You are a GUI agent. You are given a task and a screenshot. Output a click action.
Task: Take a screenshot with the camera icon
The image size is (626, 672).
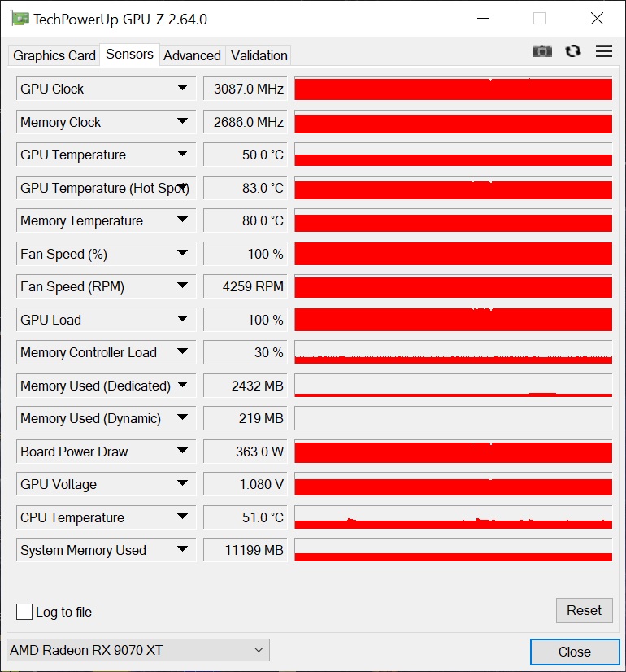(541, 51)
